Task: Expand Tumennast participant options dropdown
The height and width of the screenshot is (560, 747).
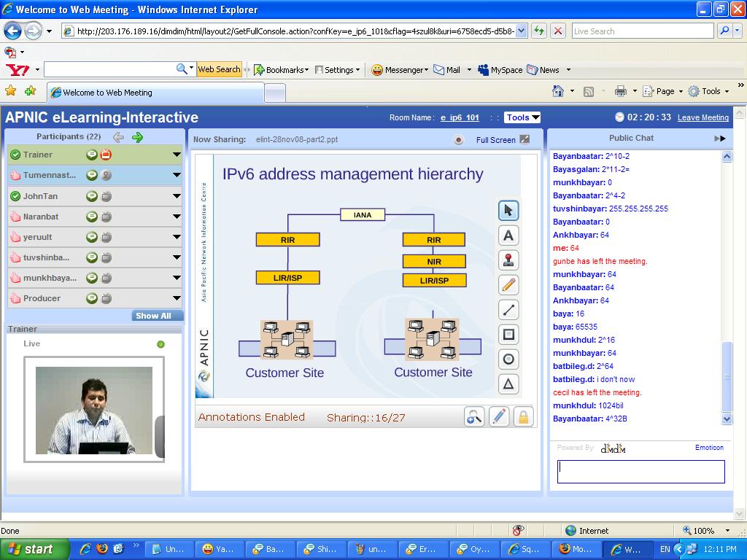Action: pyautogui.click(x=177, y=175)
